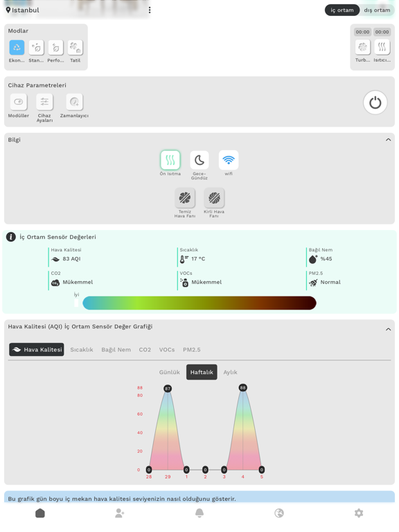Select the Bağıl Nem graph tab
The width and height of the screenshot is (399, 532).
116,350
